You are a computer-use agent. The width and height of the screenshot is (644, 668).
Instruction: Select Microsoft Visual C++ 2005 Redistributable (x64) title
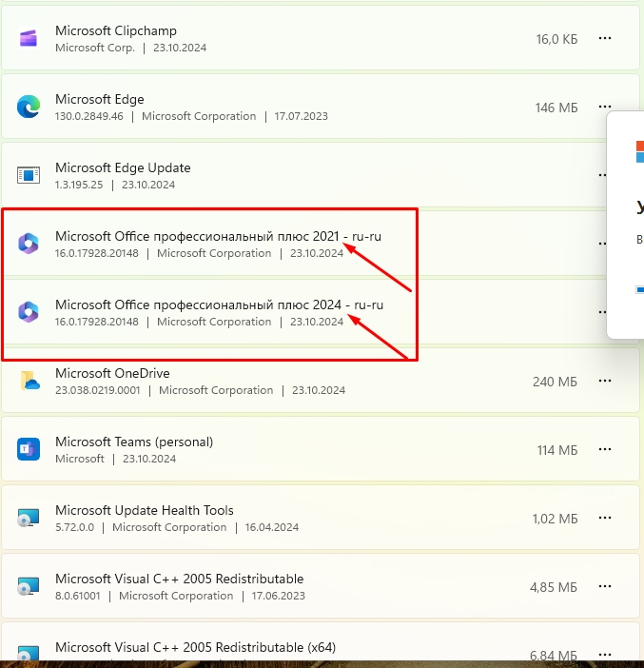coord(196,648)
